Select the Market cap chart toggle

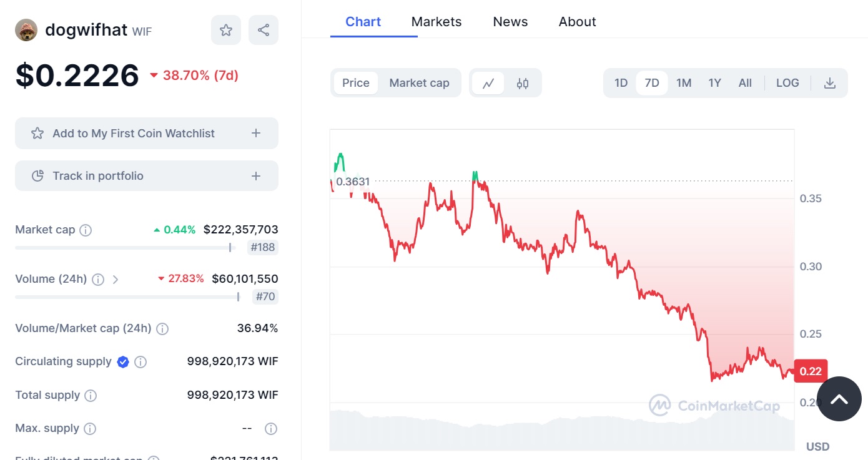coord(420,83)
